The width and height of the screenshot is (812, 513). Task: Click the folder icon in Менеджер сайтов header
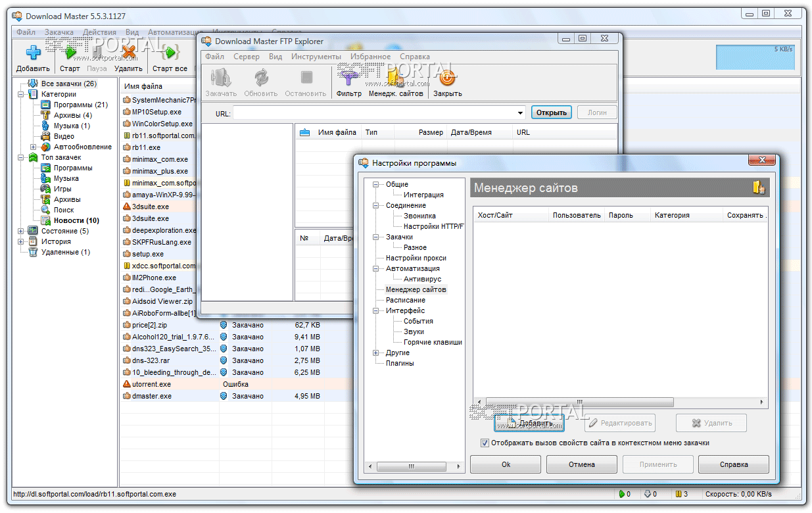759,187
